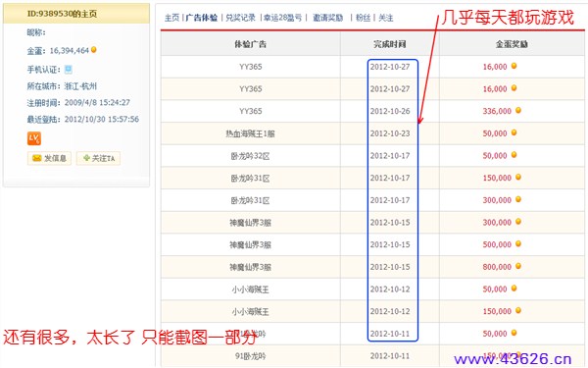Click the 关注TA button
Viewport: 588px width, 368px height.
[99, 158]
